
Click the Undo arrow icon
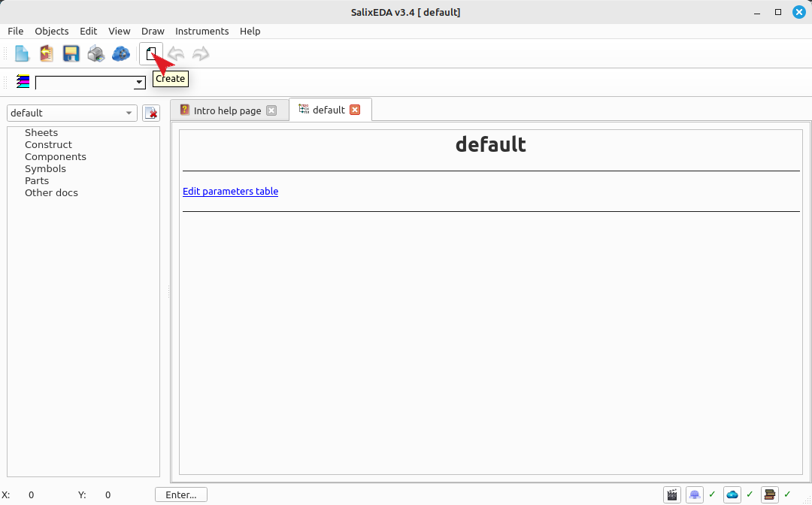pyautogui.click(x=176, y=54)
